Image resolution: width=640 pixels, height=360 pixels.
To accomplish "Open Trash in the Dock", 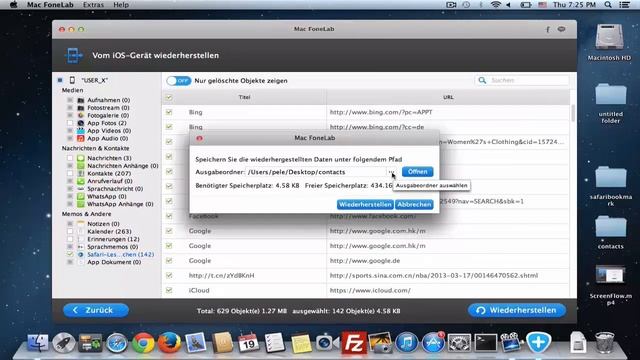I will 604,342.
